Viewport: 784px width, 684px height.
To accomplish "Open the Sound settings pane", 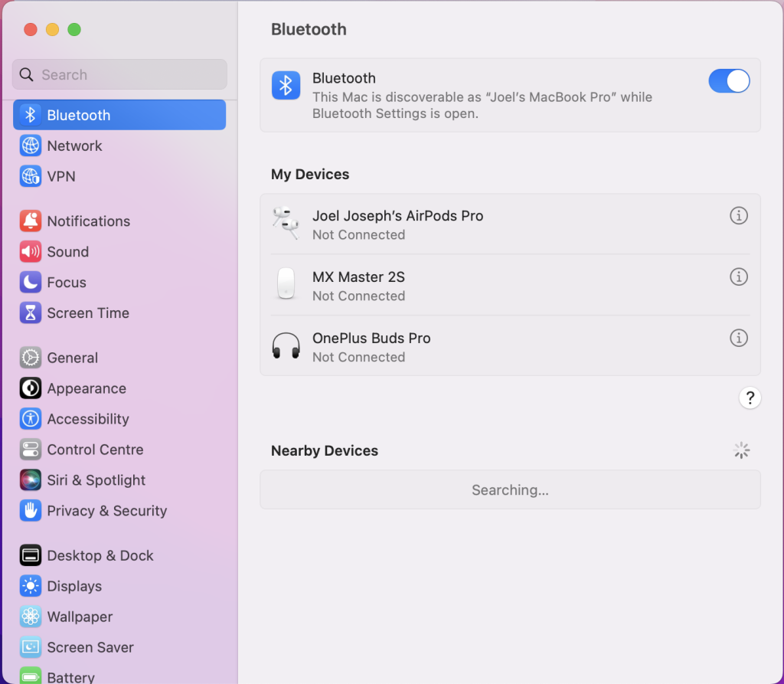I will [x=119, y=252].
